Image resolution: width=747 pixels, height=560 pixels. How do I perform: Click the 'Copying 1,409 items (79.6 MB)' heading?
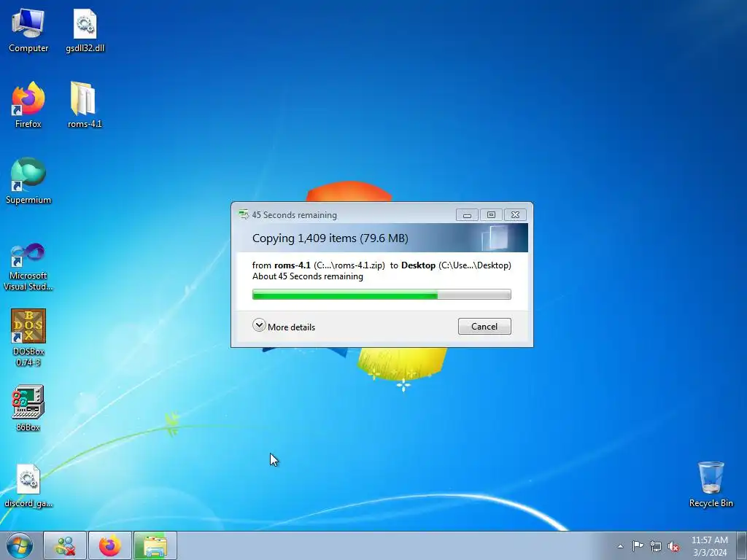[x=330, y=238]
